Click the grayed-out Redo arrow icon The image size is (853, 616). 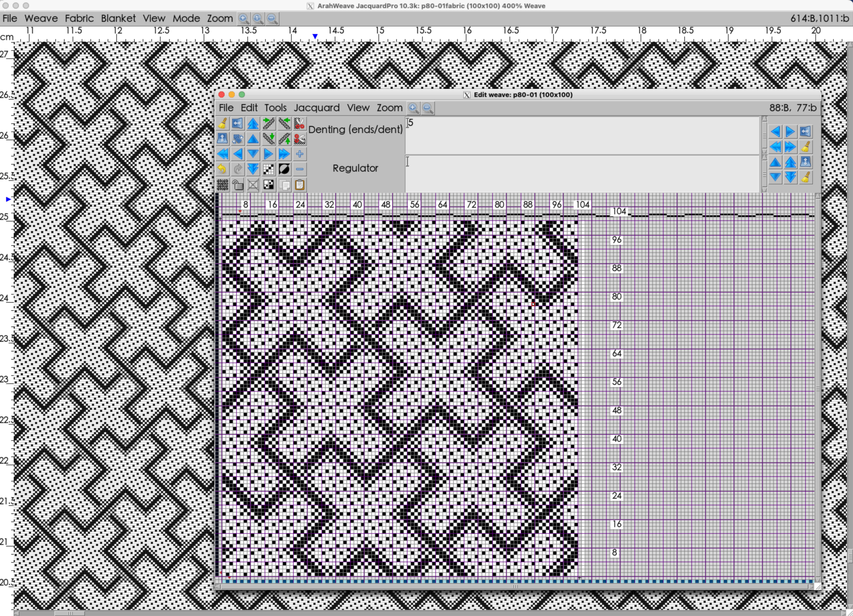(238, 170)
